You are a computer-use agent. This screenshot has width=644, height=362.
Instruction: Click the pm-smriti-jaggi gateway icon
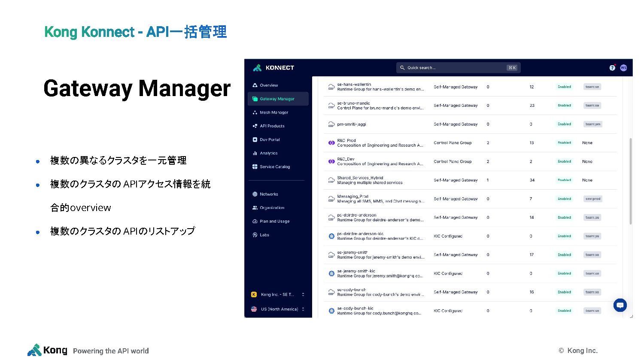(x=331, y=124)
